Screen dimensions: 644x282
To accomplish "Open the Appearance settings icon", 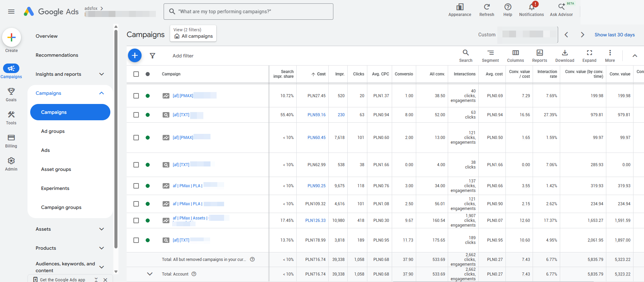I will [460, 10].
